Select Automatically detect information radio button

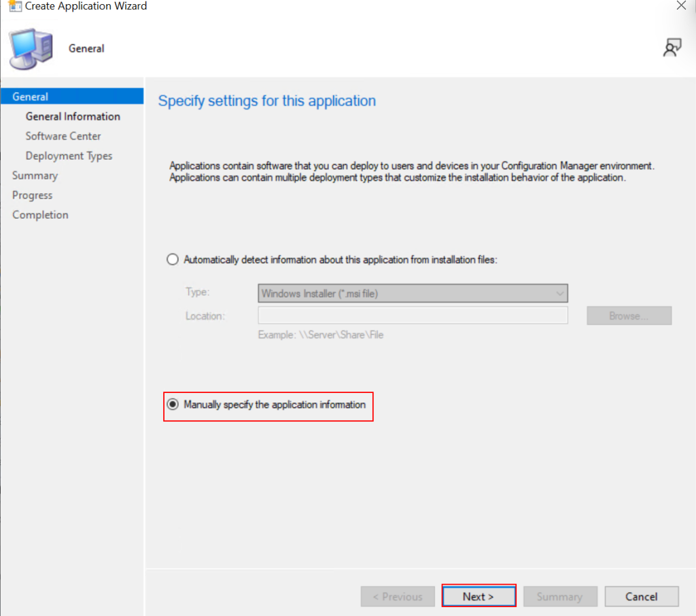click(x=173, y=259)
